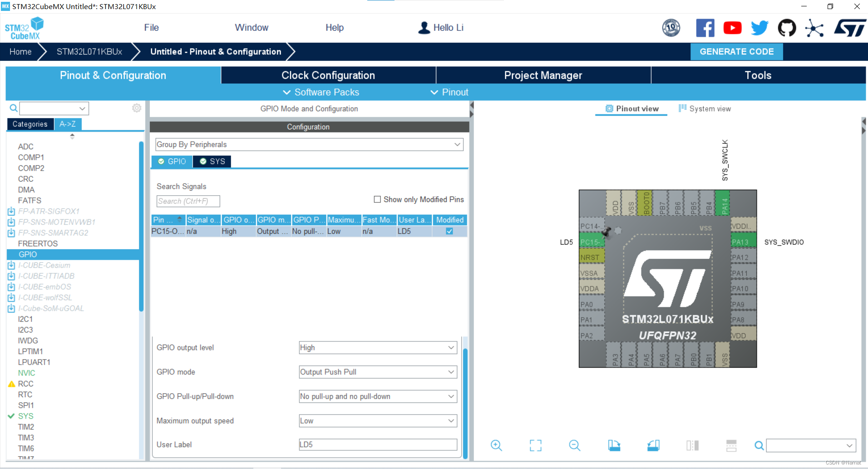Switch to A->Z sorting tab
Viewport: 868px width, 469px height.
(x=68, y=124)
